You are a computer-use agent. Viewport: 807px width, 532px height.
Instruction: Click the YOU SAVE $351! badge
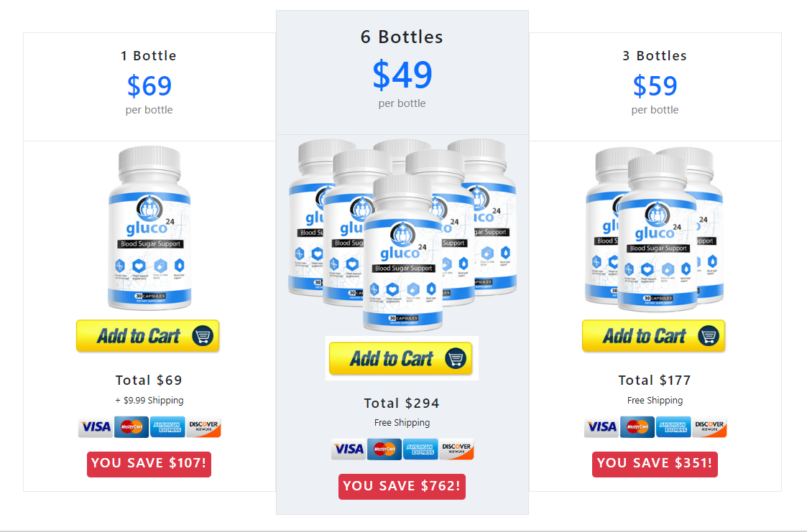tap(655, 464)
